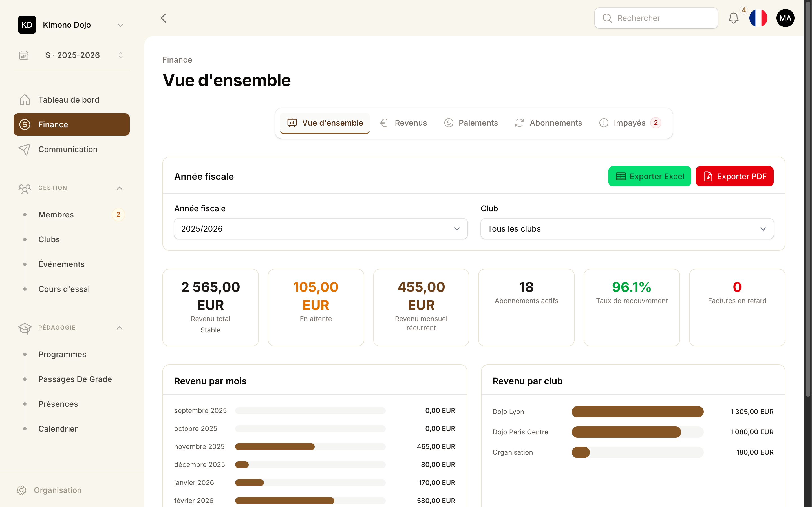Click the Gestion people icon
Screen dimensions: 812x507
[x=25, y=188]
